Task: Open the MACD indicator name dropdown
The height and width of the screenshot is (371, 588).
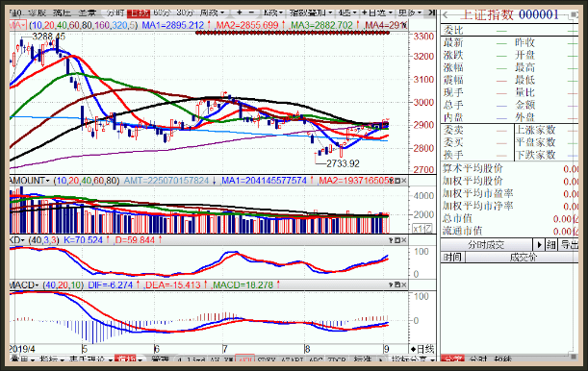Action: click(x=24, y=285)
